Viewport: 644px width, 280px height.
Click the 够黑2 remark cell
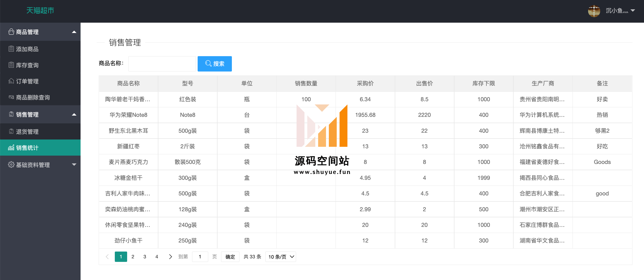(602, 131)
